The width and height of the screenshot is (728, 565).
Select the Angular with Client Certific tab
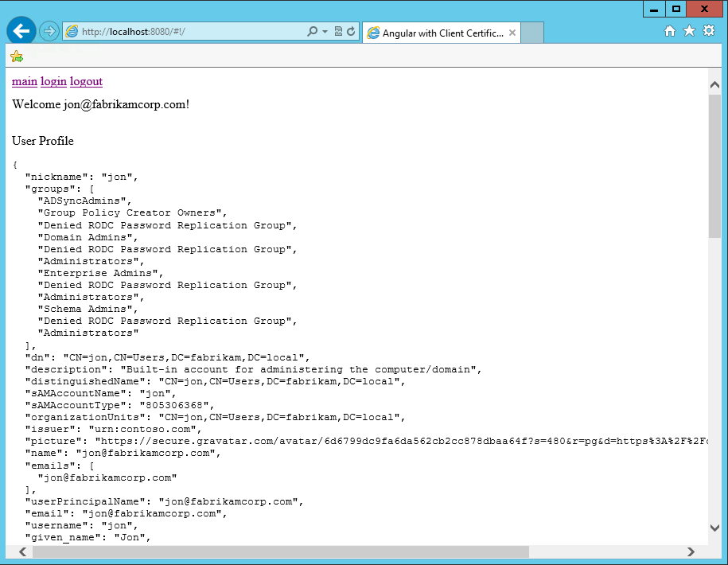pos(436,33)
